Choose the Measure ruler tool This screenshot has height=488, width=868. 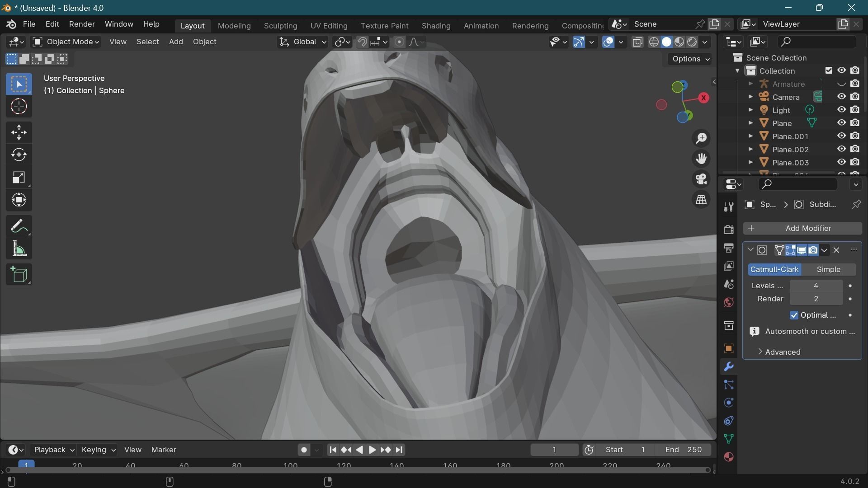tap(19, 249)
